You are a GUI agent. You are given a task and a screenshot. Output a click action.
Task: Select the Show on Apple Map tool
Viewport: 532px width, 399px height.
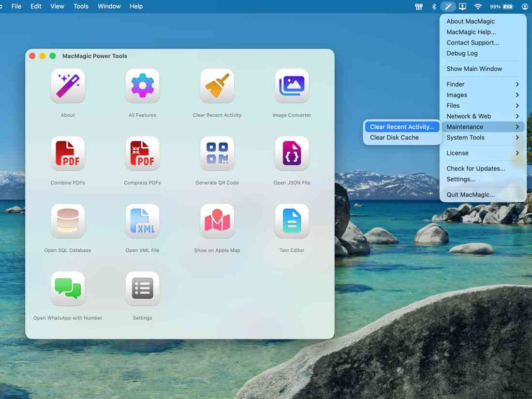(217, 221)
